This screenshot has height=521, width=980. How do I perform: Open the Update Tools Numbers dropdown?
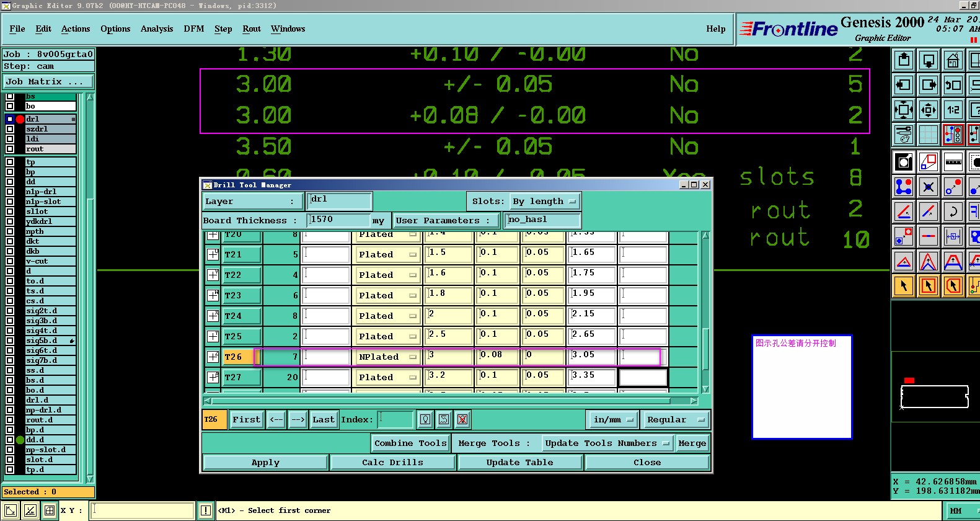607,443
